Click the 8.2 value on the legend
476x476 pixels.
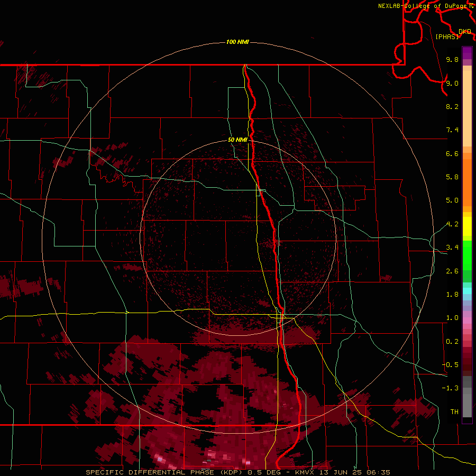click(x=452, y=106)
